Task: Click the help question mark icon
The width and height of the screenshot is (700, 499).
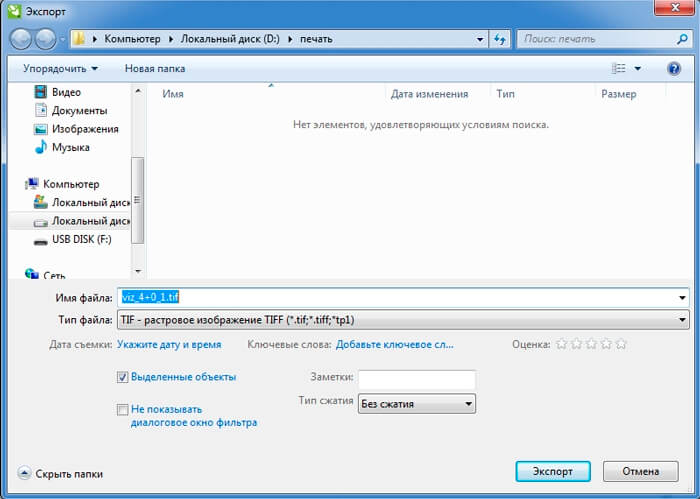Action: [x=673, y=69]
